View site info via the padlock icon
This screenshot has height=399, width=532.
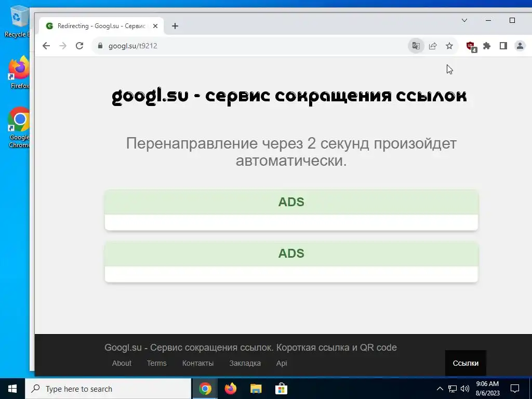point(100,46)
